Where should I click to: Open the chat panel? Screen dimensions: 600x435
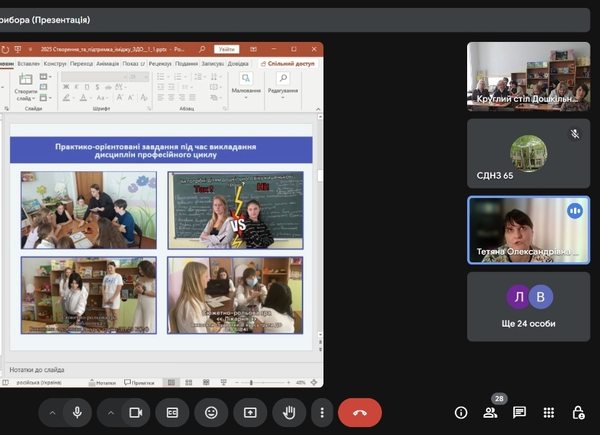click(519, 412)
